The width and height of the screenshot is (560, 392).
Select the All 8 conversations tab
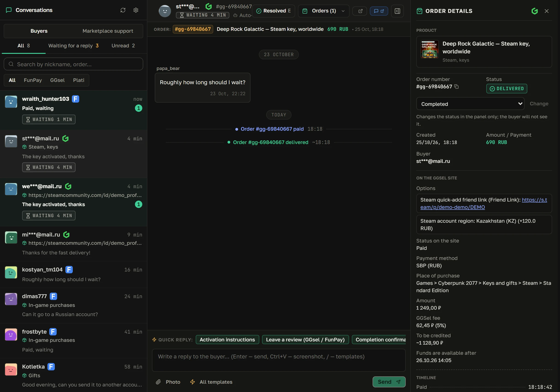pyautogui.click(x=24, y=46)
